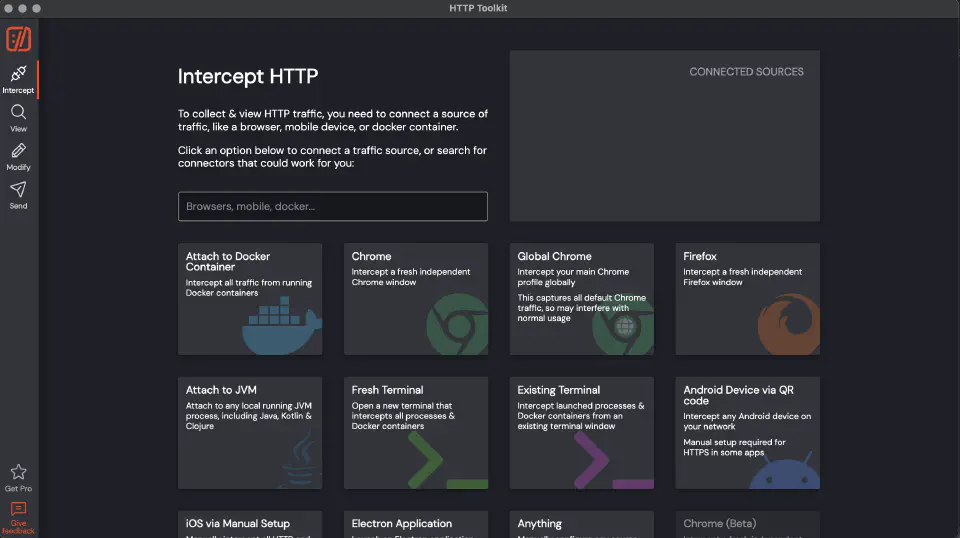Open the Electron Application card
This screenshot has width=960, height=538.
(x=416, y=525)
